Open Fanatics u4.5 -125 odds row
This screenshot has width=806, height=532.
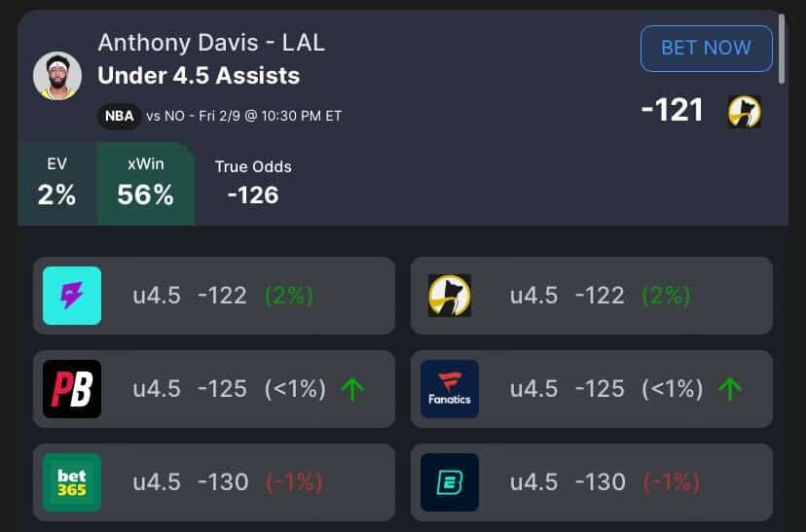click(x=592, y=389)
